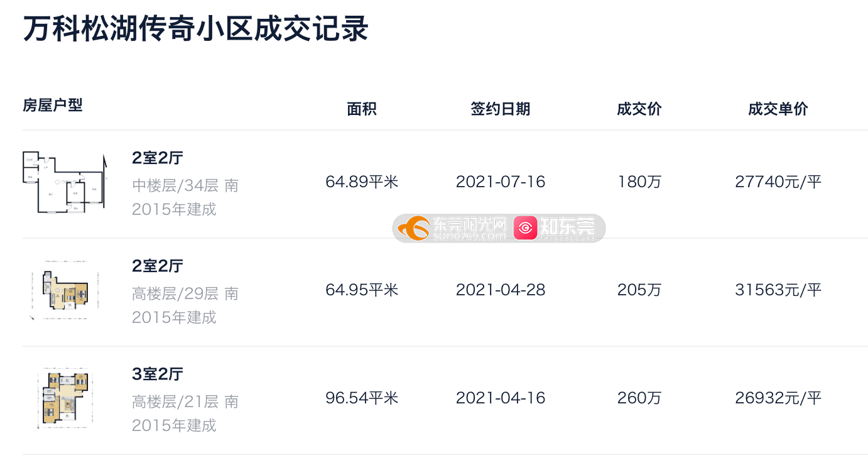Click the 签约日期 column header
Screen dimensions: 868x465
pos(501,109)
